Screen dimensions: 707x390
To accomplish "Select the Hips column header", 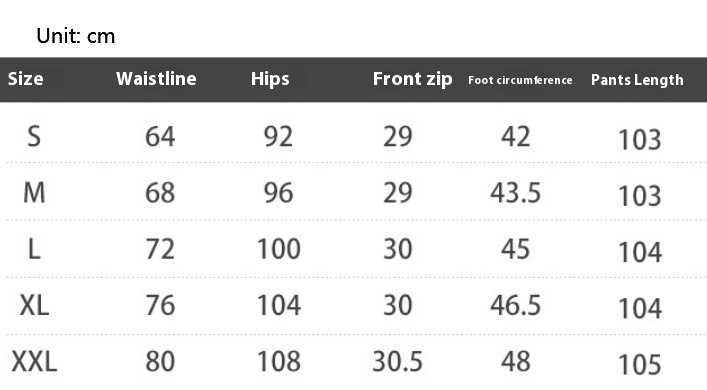I will [270, 79].
